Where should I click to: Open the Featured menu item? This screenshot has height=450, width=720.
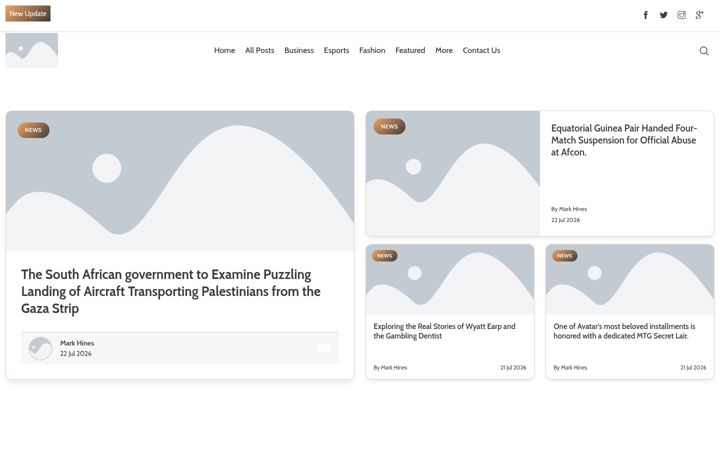click(410, 51)
